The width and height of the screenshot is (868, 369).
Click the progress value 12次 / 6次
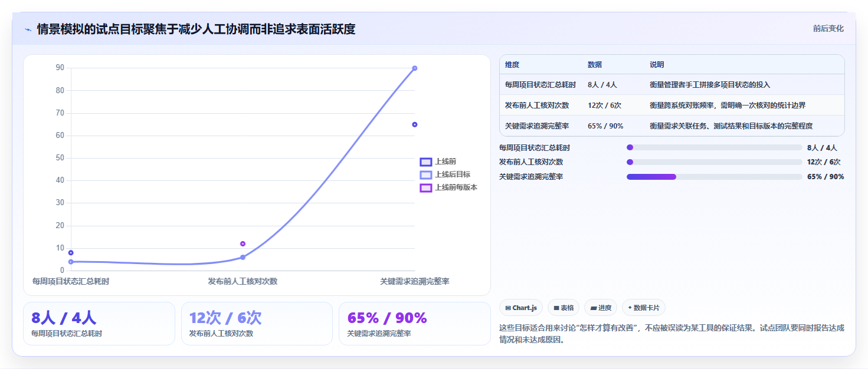tap(824, 162)
